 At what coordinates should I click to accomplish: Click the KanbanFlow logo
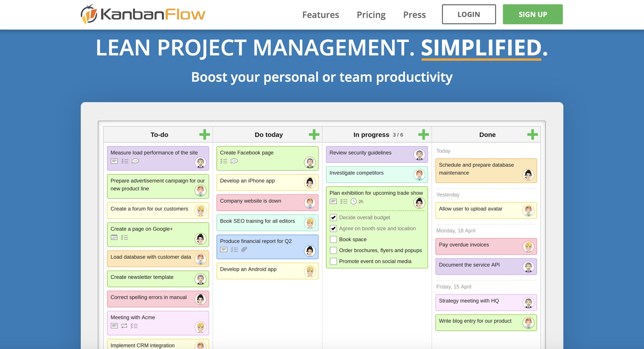(143, 14)
